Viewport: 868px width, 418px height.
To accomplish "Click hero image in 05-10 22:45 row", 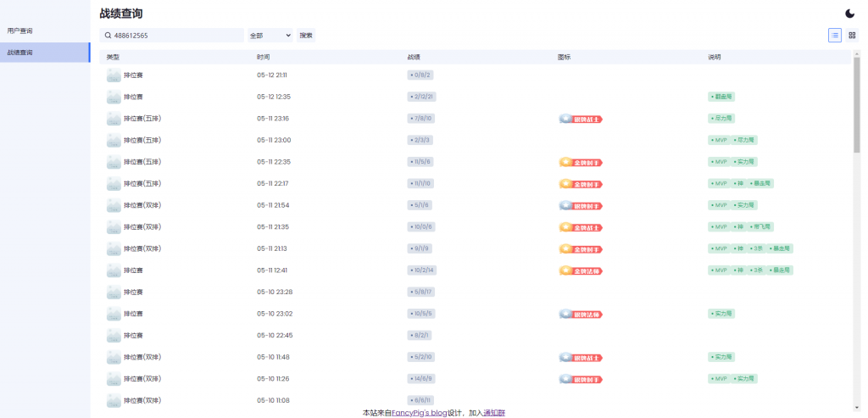I will pos(114,336).
